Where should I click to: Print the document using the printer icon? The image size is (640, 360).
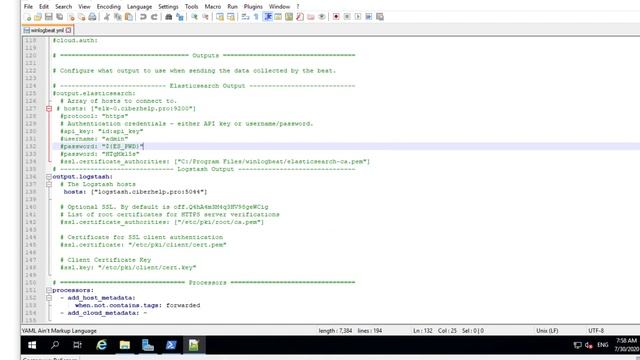pyautogui.click(x=93, y=17)
